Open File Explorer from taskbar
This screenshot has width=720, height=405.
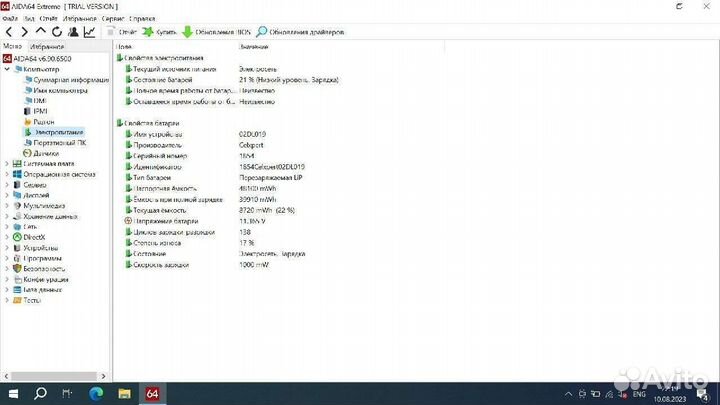pyautogui.click(x=124, y=394)
